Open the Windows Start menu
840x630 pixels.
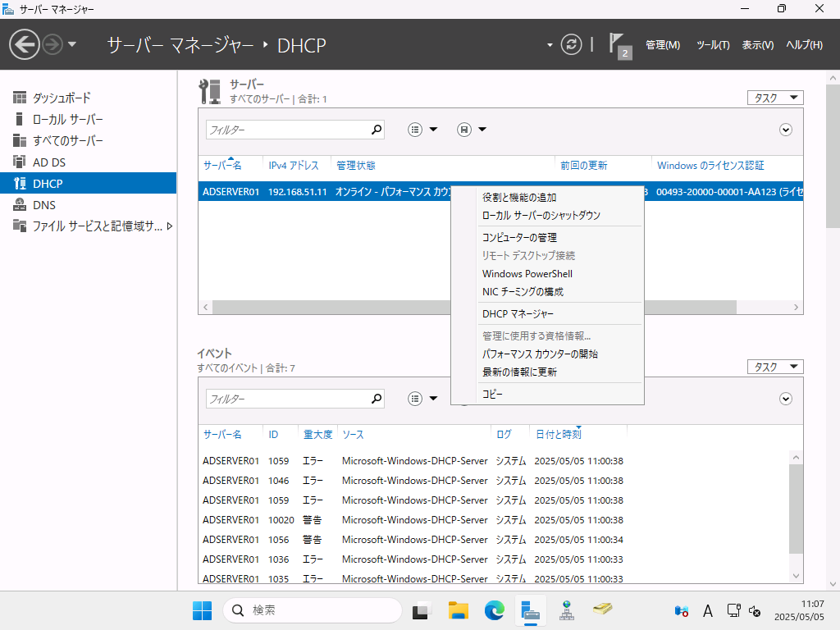point(202,610)
